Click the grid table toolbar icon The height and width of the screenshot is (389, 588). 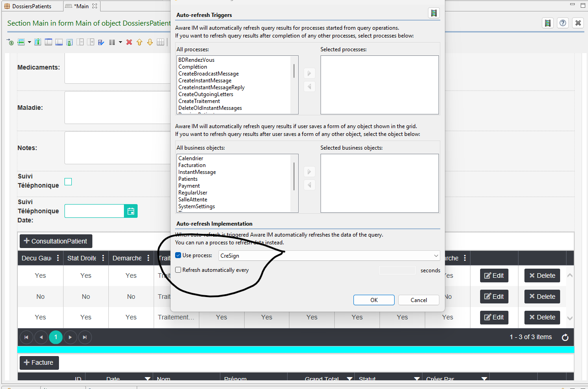click(x=160, y=42)
